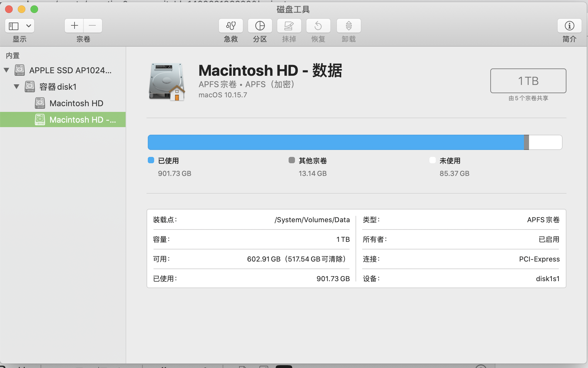Click the First Aid (急救) stethoscope icon
This screenshot has height=368, width=588.
231,26
